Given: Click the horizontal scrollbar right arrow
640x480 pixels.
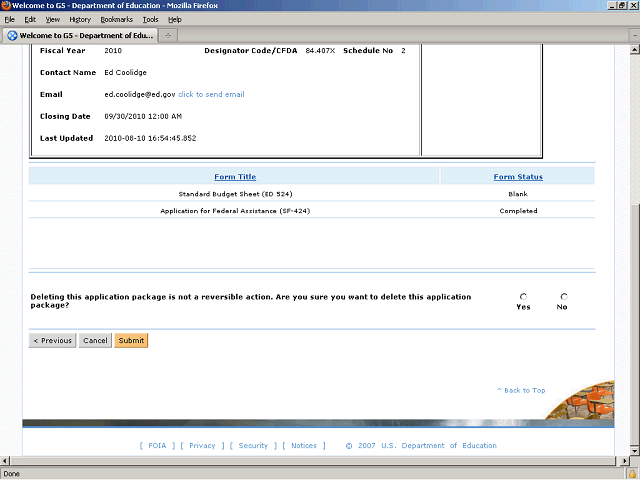Looking at the screenshot, I should (624, 461).
